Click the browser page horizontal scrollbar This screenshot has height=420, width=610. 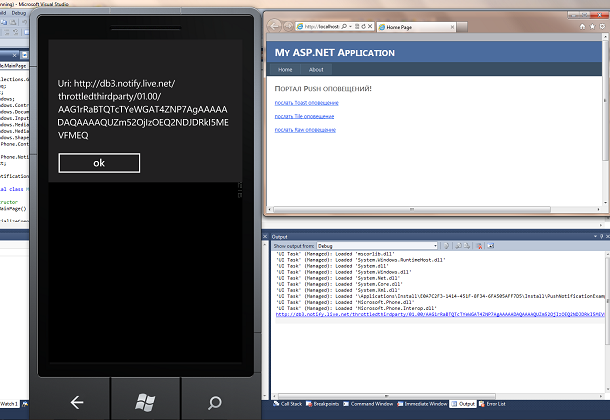click(412, 209)
